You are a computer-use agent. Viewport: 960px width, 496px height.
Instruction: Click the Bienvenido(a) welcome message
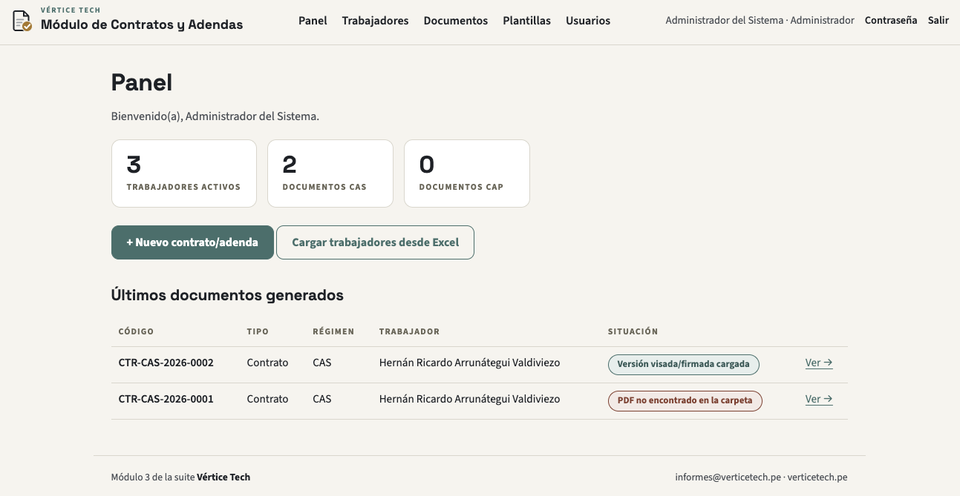tap(215, 116)
